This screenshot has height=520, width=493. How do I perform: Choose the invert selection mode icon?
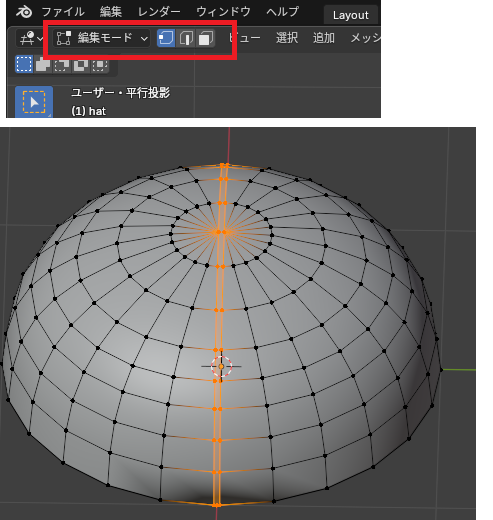coord(81,64)
